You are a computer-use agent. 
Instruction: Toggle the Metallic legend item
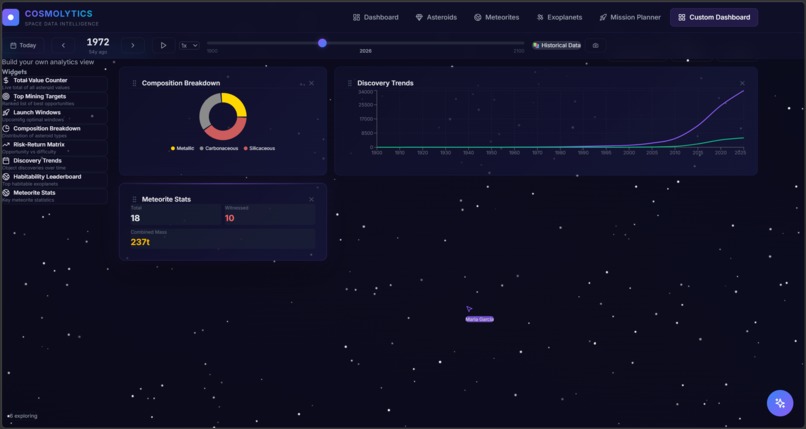click(x=182, y=148)
